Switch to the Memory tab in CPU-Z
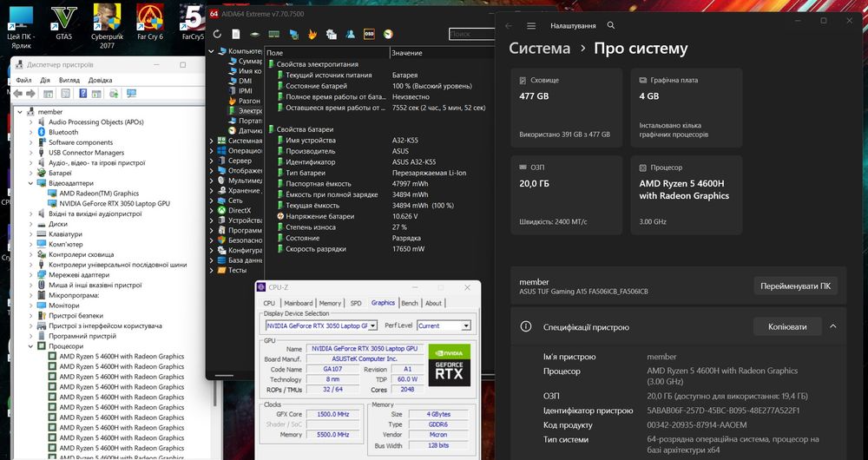 coord(330,304)
